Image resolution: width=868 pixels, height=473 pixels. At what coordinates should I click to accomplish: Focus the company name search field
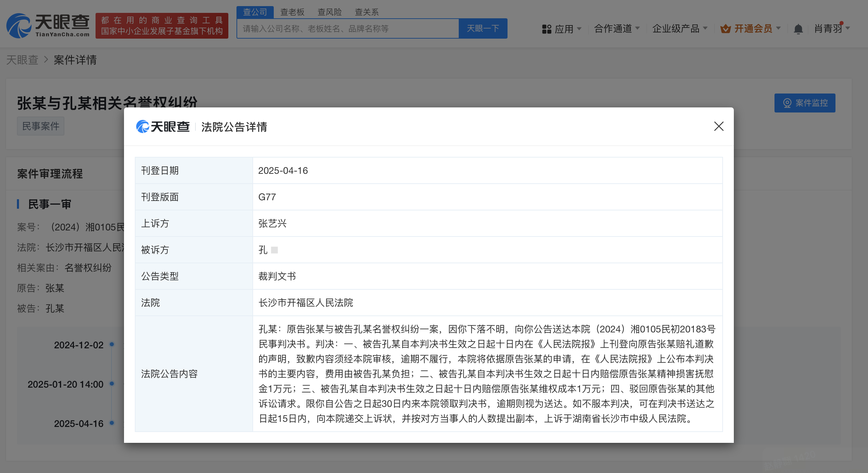click(348, 28)
